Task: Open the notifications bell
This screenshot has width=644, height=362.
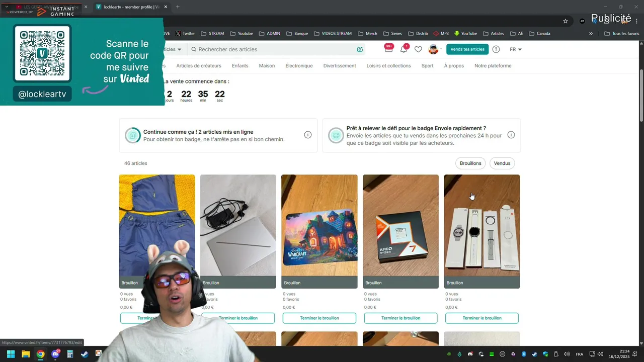Action: click(404, 49)
